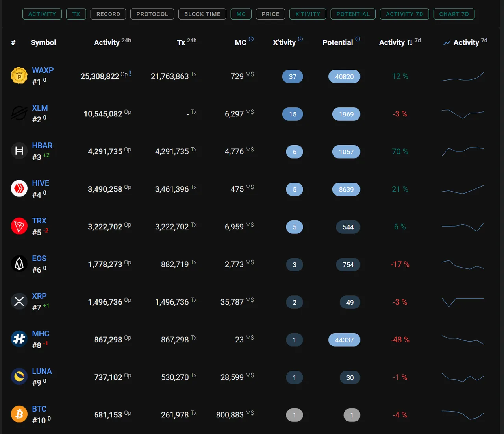
Task: Toggle the MC column filter
Action: point(241,14)
